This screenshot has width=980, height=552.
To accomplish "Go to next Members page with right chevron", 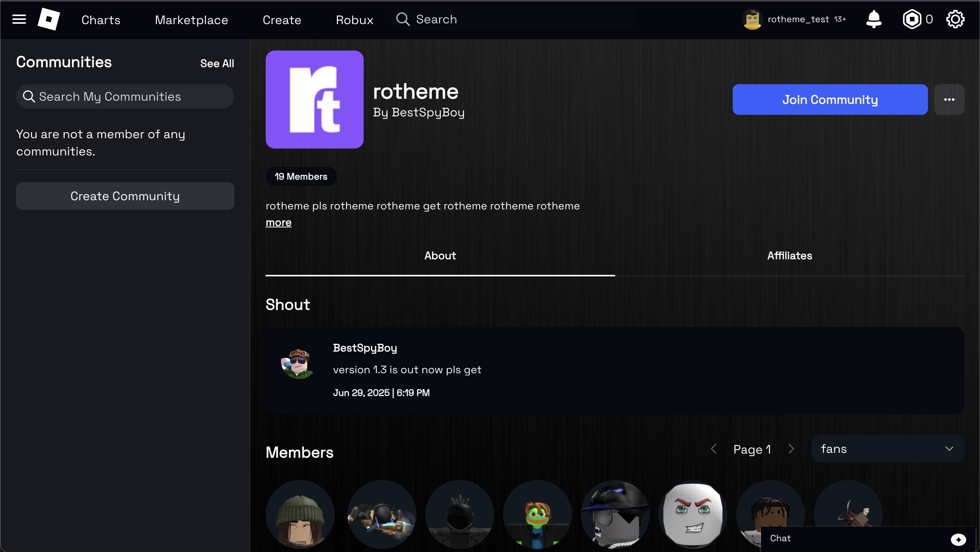I will click(x=791, y=449).
